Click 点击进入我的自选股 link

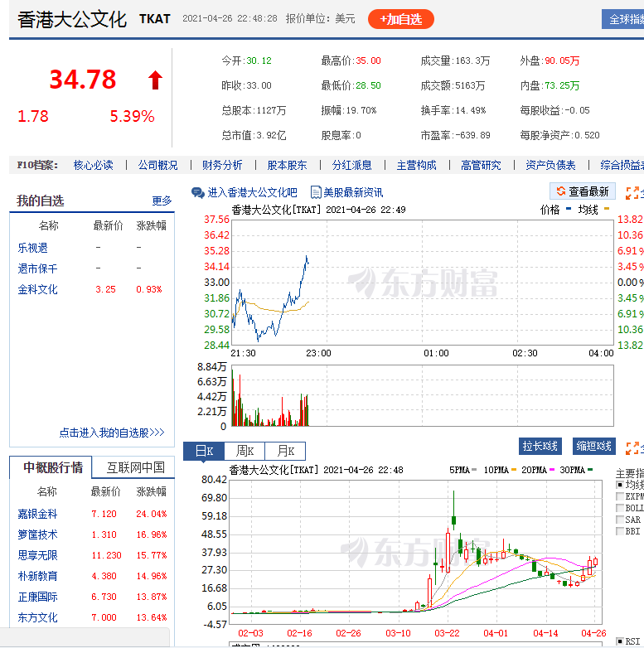coord(112,433)
